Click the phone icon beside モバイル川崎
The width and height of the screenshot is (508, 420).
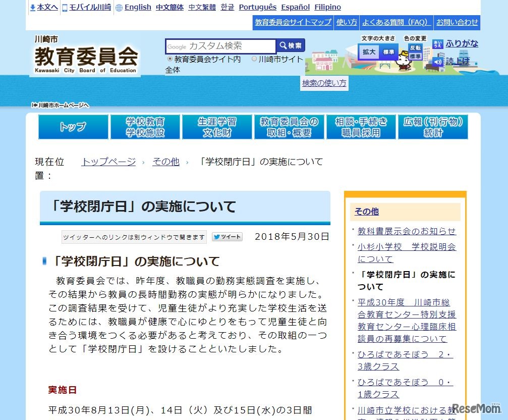point(64,7)
